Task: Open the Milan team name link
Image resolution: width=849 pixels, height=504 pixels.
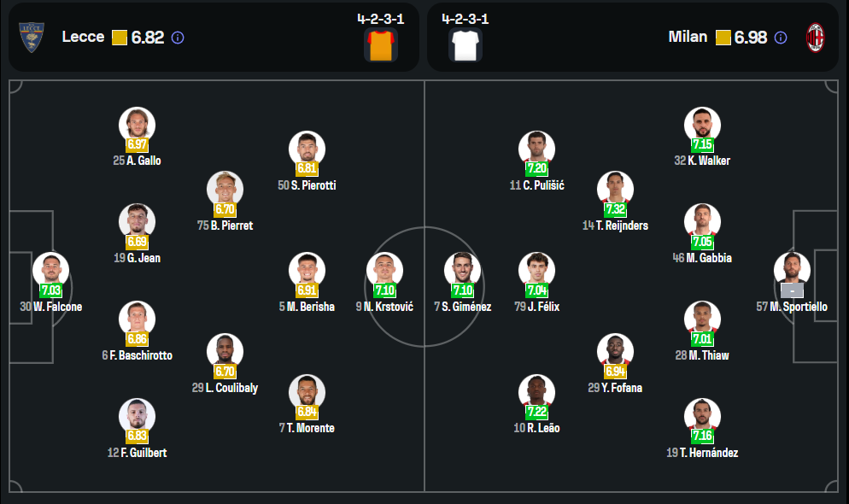Action: (688, 37)
